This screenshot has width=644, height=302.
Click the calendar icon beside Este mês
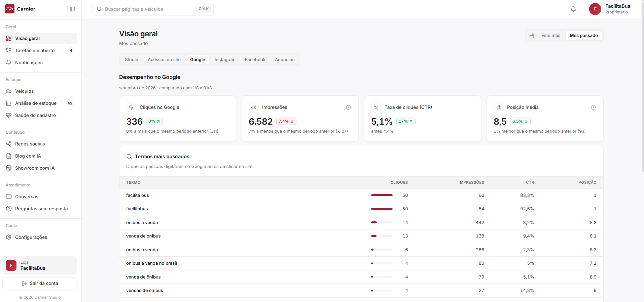click(x=532, y=36)
